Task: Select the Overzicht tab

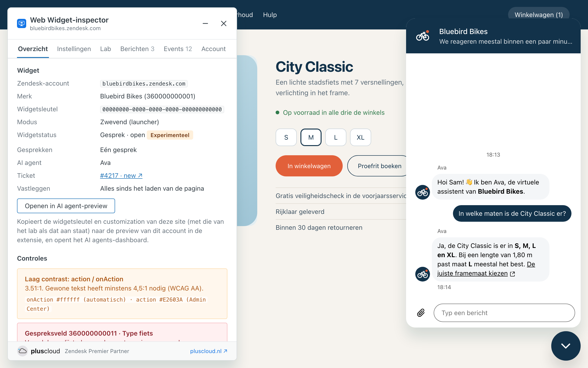Action: point(33,49)
